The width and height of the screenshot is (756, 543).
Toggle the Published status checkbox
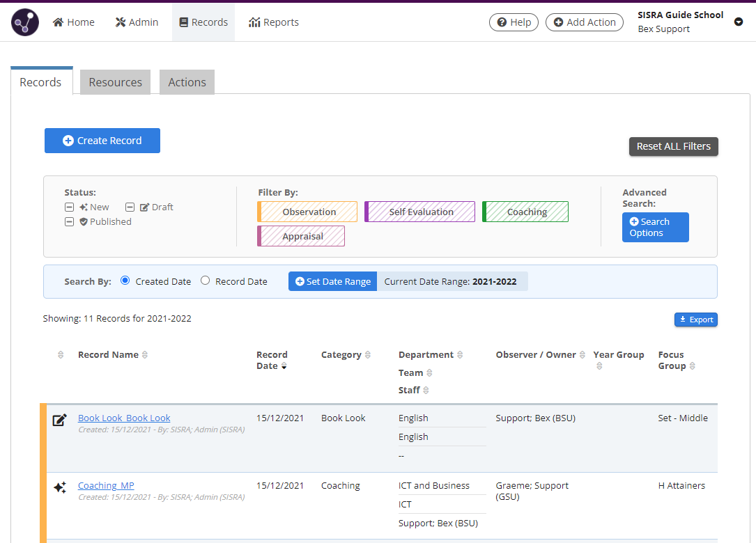pyautogui.click(x=69, y=221)
